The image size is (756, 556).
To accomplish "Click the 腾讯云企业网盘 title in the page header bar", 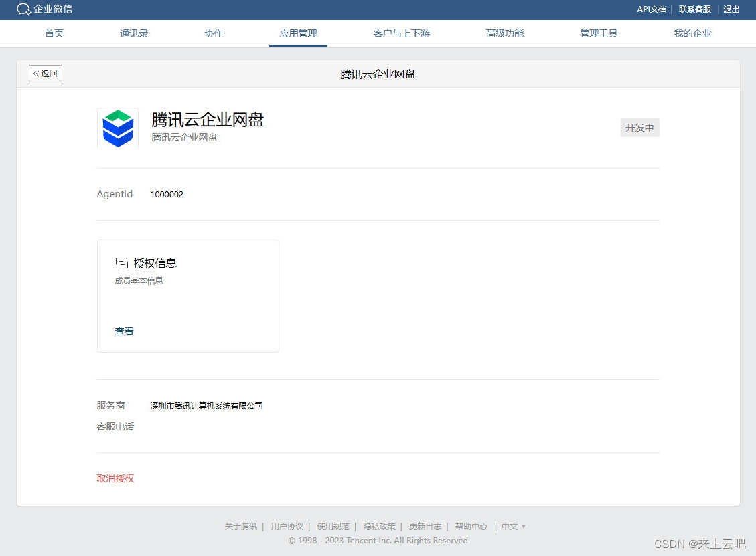I will point(378,74).
